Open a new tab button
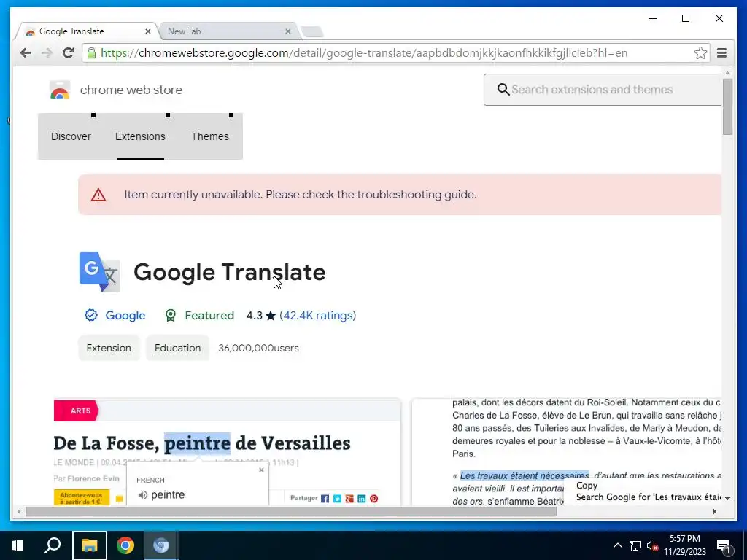This screenshot has width=747, height=560. click(x=312, y=32)
